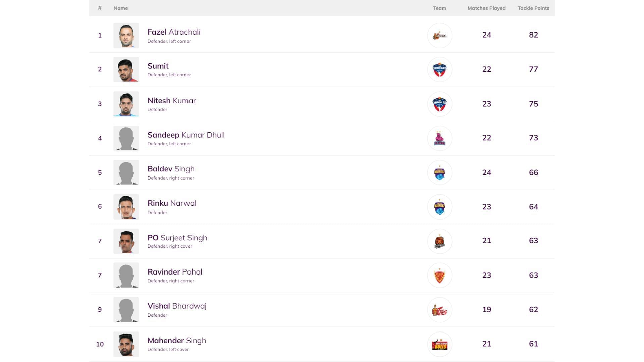Viewport: 644px width, 362px height.
Task: Open Vishal Bhardwaj's player name link
Action: click(x=177, y=306)
